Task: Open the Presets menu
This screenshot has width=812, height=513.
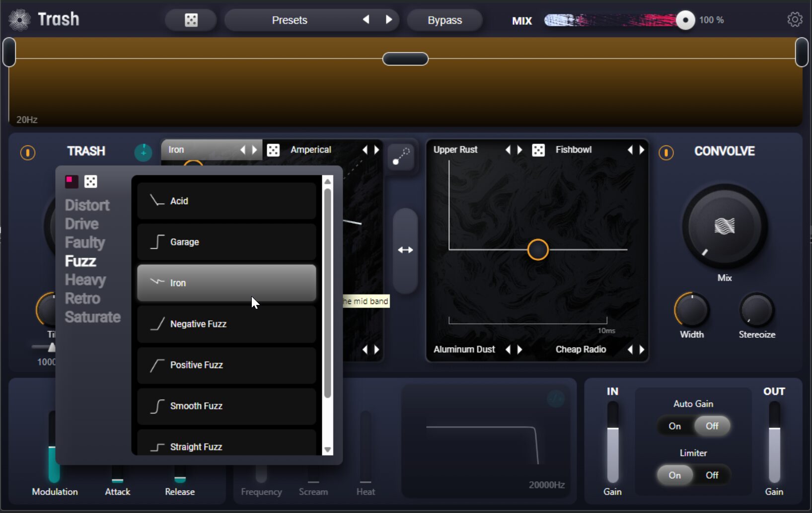Action: point(290,20)
